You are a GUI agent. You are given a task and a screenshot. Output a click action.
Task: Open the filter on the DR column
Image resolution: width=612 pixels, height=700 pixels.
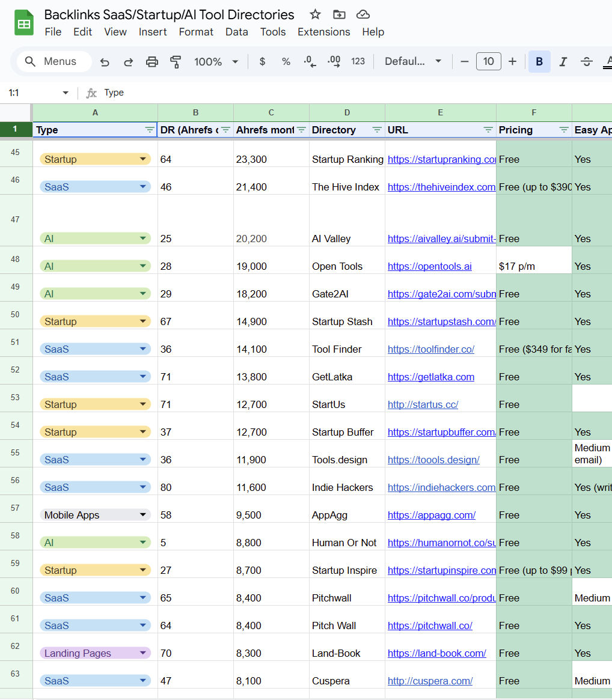pyautogui.click(x=225, y=130)
